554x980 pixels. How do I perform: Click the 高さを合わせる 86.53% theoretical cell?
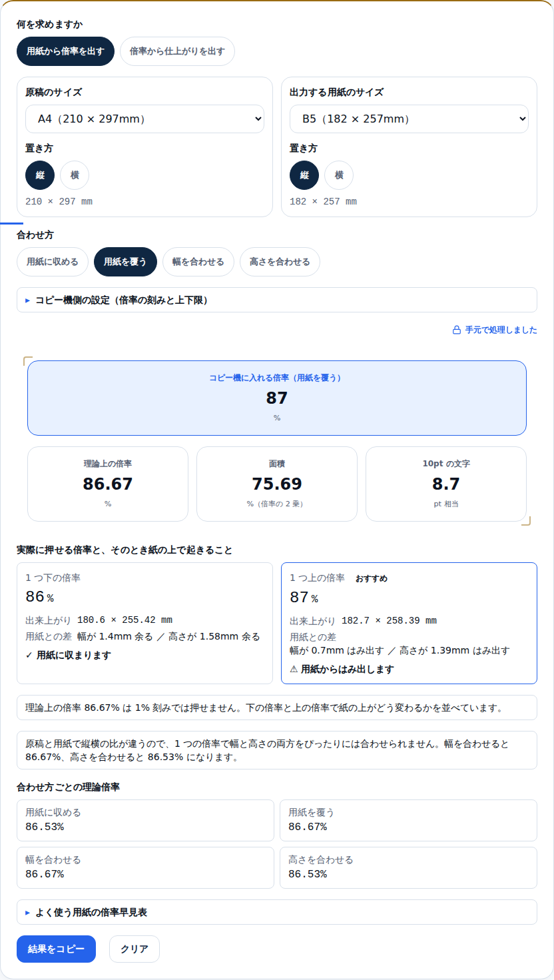coord(408,867)
